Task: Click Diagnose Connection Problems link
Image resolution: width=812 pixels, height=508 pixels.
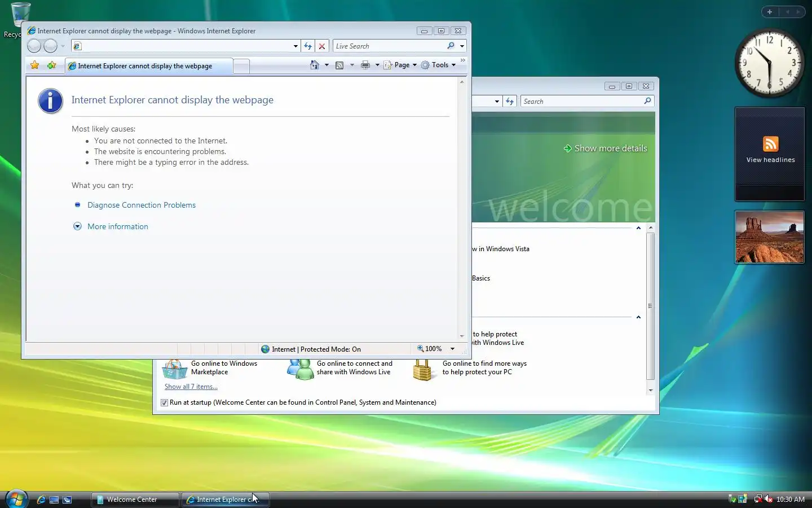Action: pyautogui.click(x=142, y=205)
